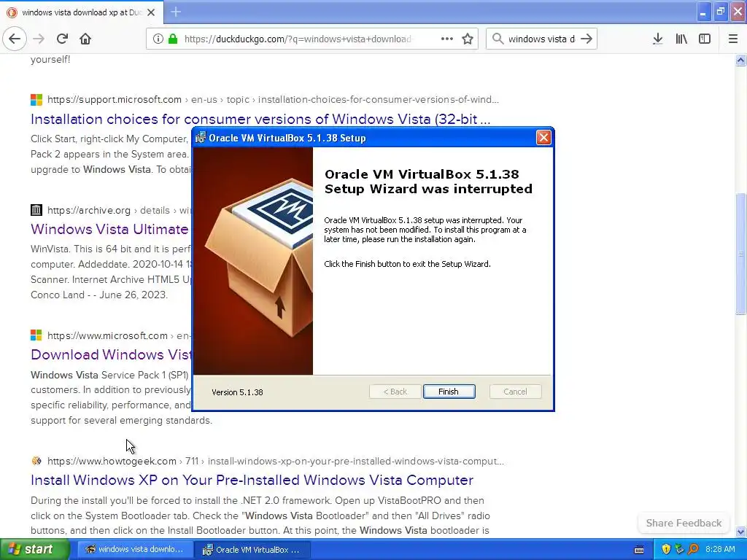This screenshot has height=560, width=747.
Task: Click the 8:28 AM taskbar clock
Action: (720, 549)
